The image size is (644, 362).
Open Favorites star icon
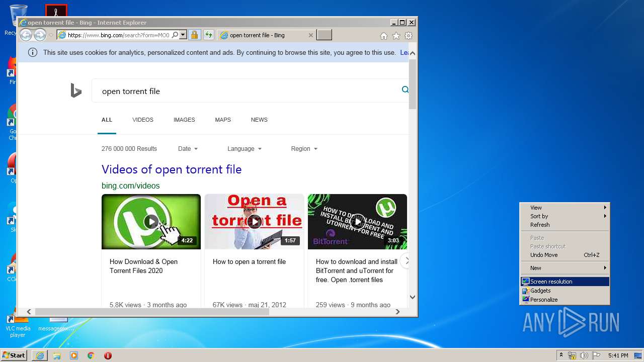coord(396,36)
